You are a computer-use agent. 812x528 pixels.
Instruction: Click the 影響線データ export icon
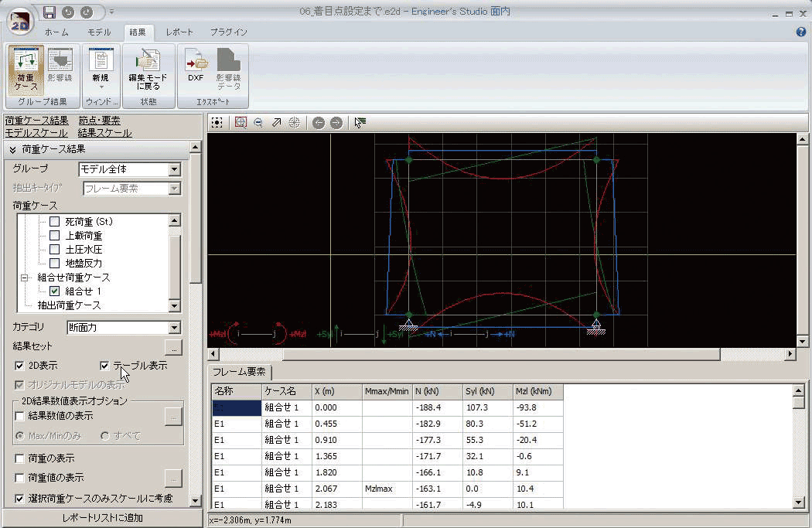point(228,68)
